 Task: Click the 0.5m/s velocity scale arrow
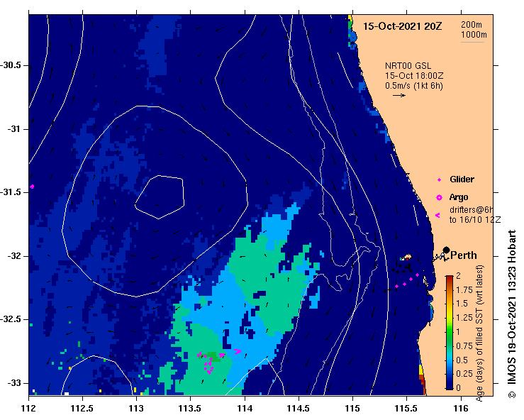[399, 95]
